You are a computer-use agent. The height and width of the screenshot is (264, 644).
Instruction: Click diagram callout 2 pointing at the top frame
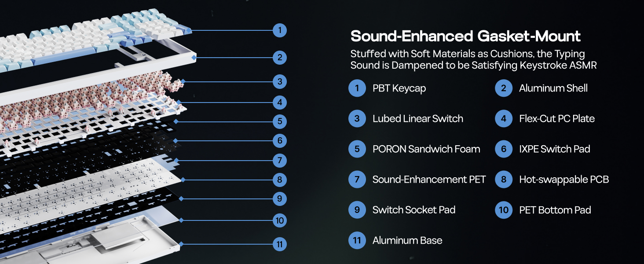[x=279, y=57]
